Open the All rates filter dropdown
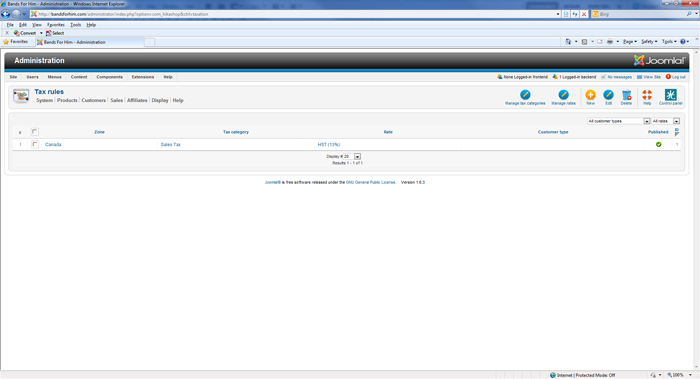This screenshot has height=379, width=700. pos(666,121)
